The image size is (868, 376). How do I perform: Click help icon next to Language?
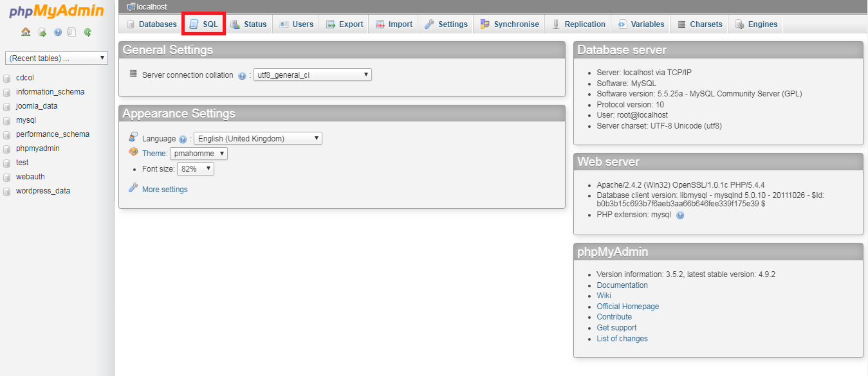pyautogui.click(x=183, y=139)
